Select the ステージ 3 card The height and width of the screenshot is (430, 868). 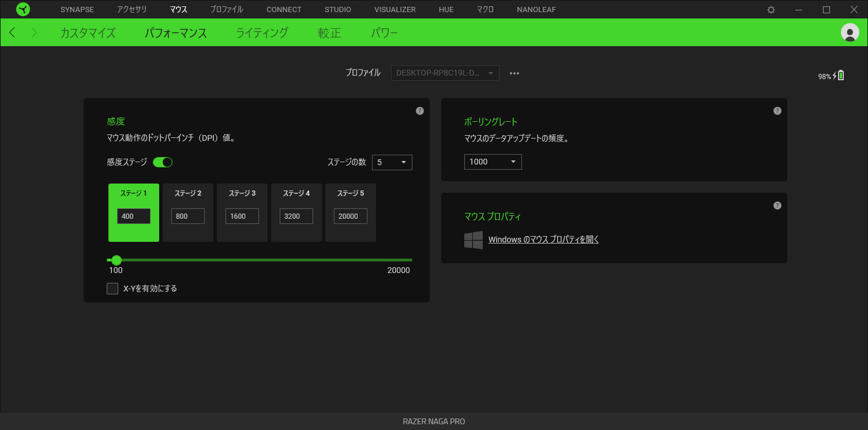(242, 212)
